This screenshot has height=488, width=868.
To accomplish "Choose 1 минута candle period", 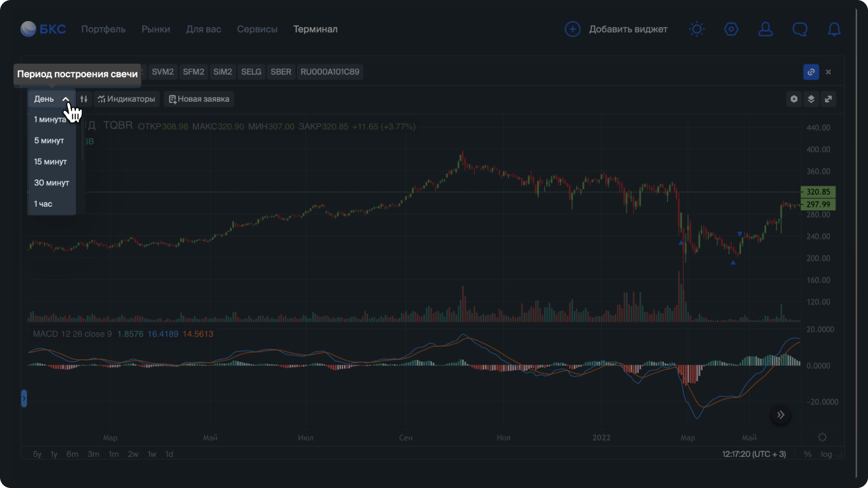I will point(52,119).
